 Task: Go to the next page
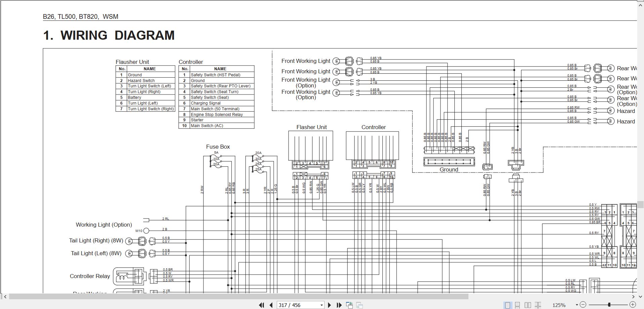tap(330, 305)
